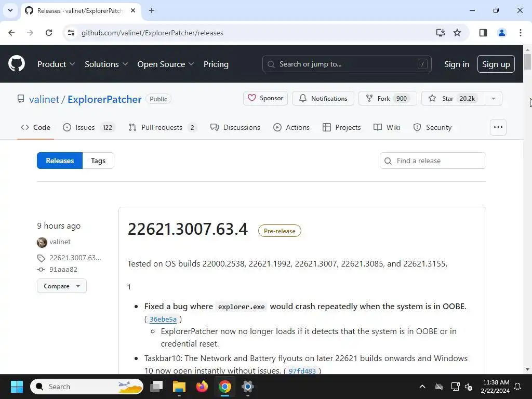Switch to the Issues tab

point(89,127)
